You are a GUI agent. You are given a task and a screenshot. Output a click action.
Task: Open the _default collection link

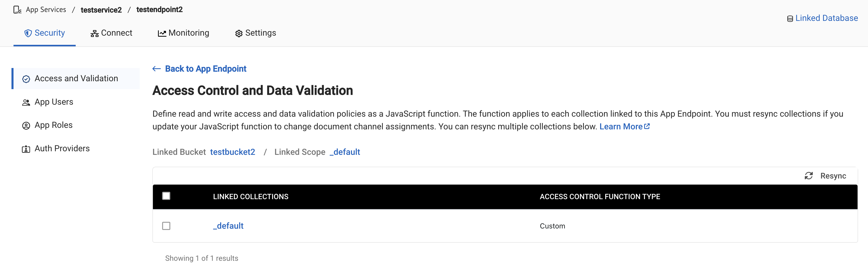click(228, 226)
